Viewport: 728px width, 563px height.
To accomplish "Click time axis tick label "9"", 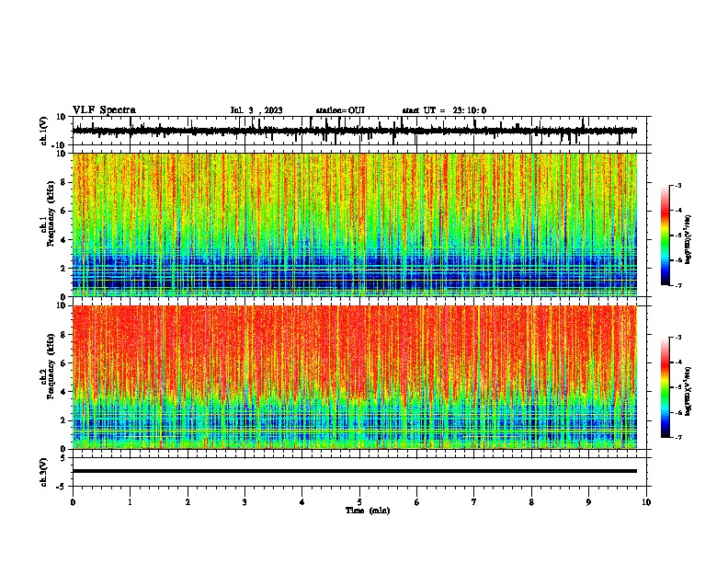I will (x=588, y=502).
